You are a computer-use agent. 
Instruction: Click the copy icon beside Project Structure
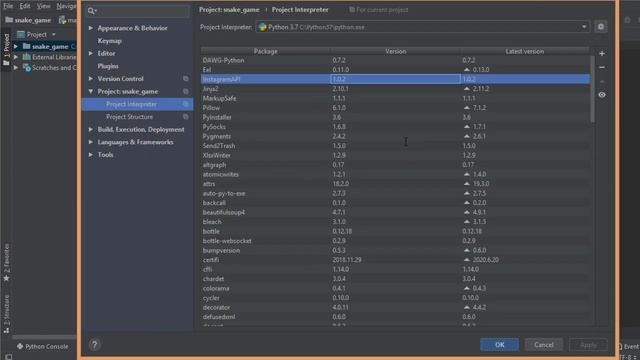[186, 117]
